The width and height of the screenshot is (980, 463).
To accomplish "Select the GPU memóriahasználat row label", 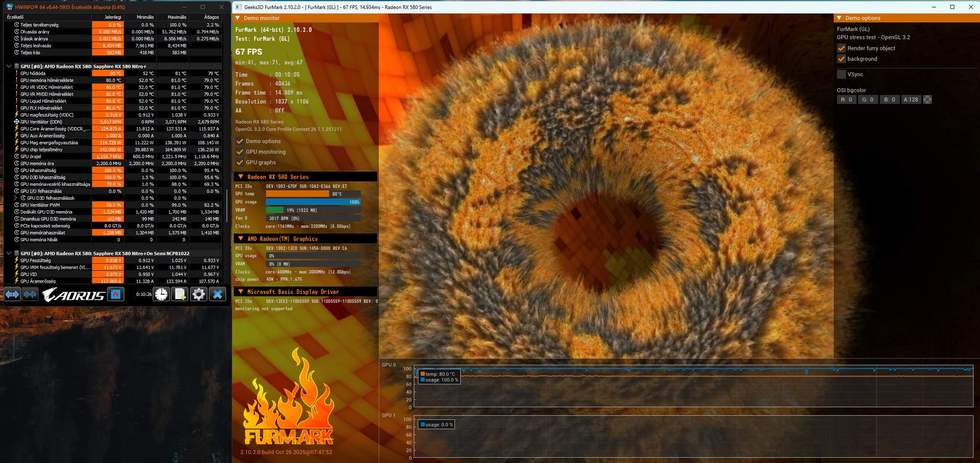I will pyautogui.click(x=43, y=233).
